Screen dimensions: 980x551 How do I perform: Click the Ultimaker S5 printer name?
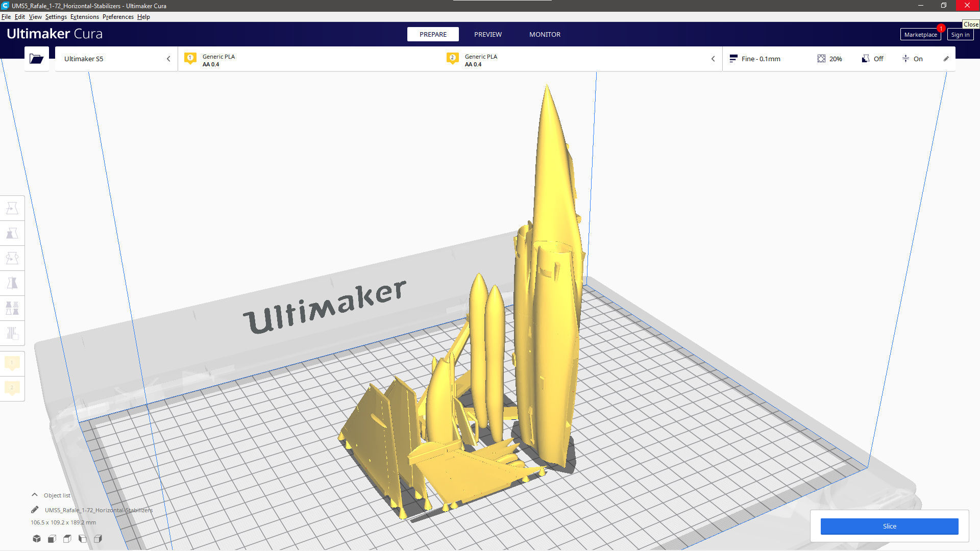(x=84, y=59)
